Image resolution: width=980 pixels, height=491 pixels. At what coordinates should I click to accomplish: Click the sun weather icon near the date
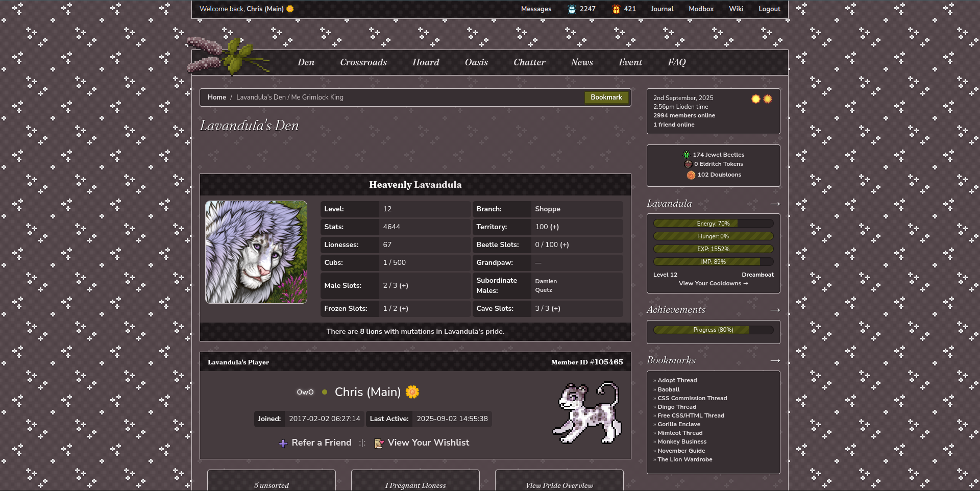755,99
